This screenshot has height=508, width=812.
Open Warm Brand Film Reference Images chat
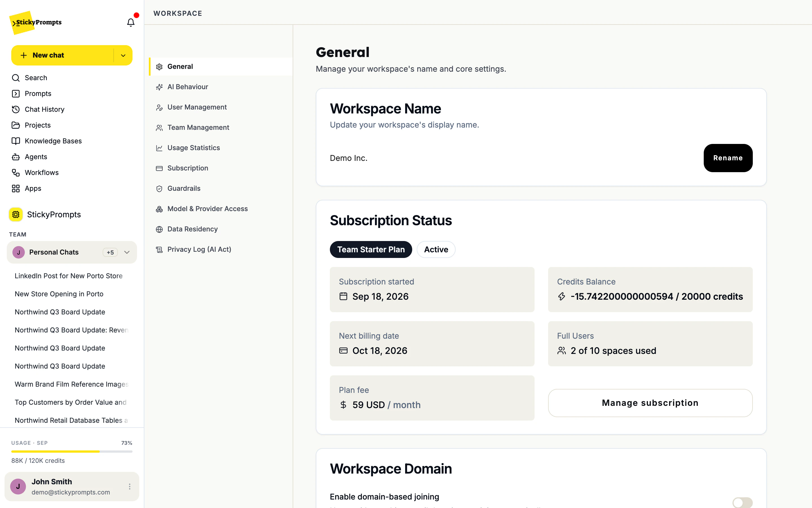point(71,384)
